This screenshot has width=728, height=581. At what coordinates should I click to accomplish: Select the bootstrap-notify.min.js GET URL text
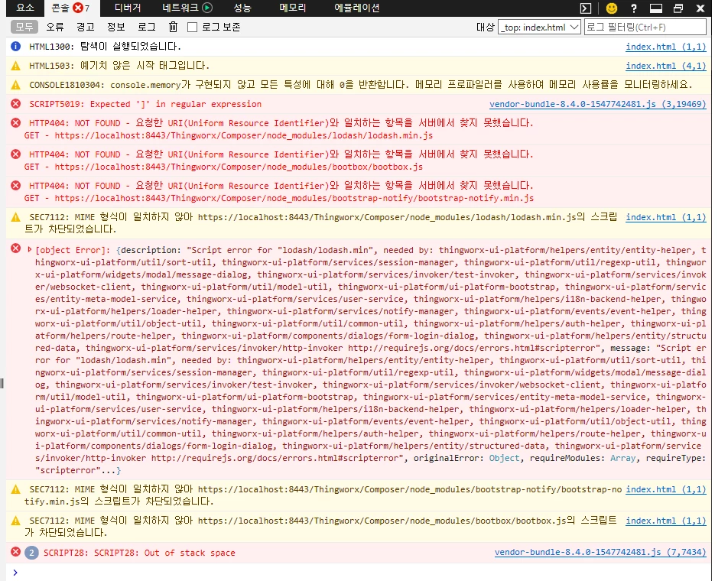(294, 198)
